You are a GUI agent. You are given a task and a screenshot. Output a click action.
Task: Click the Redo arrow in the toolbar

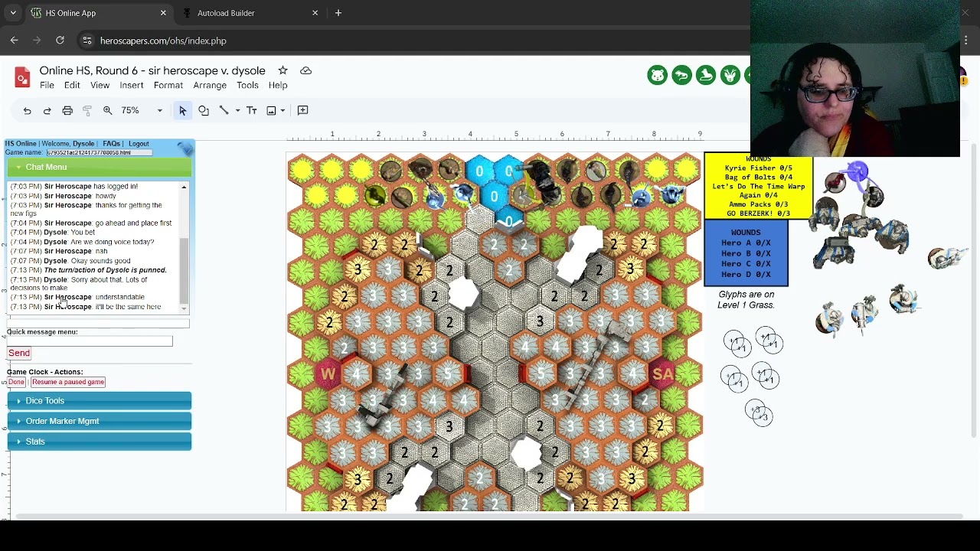click(x=47, y=110)
